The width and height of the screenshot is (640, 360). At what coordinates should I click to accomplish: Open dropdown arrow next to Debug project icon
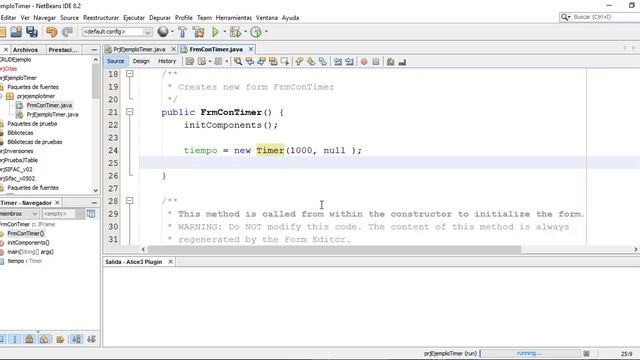point(245,32)
